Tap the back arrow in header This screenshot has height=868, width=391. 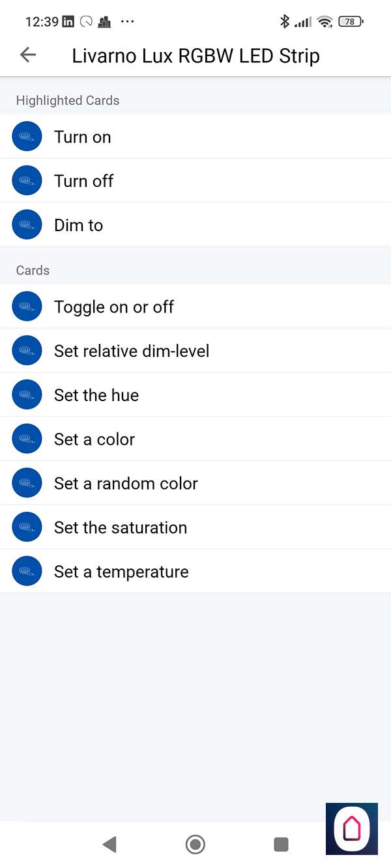pos(28,55)
